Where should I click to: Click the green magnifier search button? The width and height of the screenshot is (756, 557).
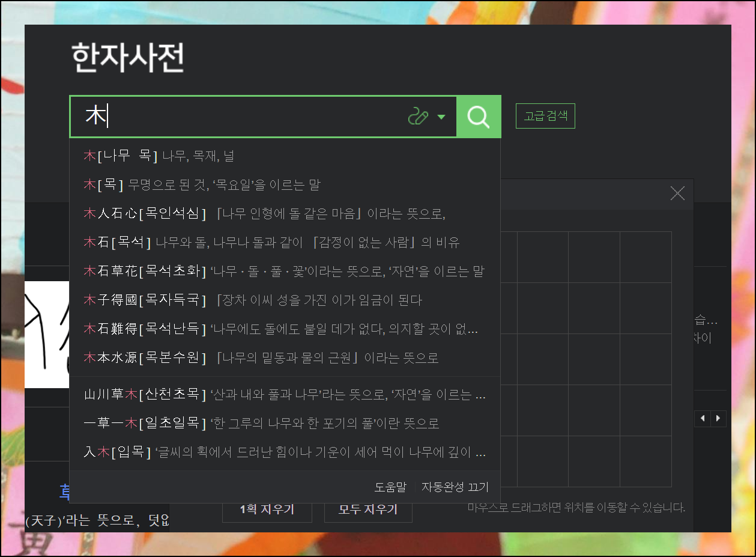(x=479, y=117)
